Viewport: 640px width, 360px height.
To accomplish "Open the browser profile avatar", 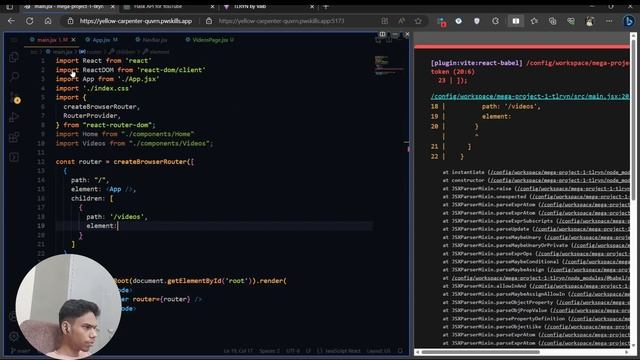I will [x=589, y=21].
